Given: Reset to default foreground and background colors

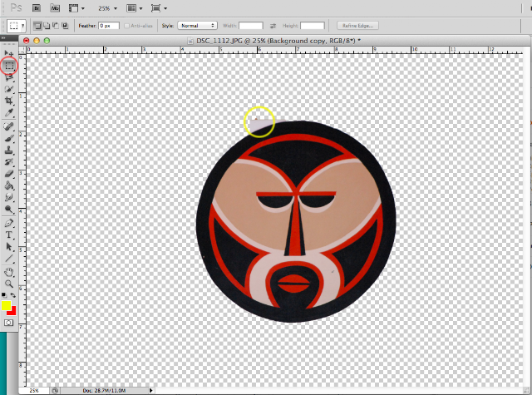Looking at the screenshot, I should (x=3, y=295).
